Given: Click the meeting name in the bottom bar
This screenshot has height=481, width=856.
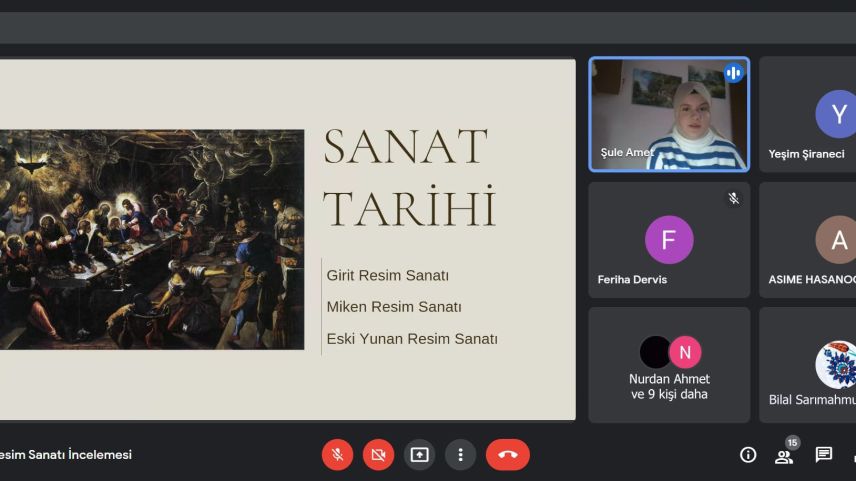Looking at the screenshot, I should (x=66, y=455).
